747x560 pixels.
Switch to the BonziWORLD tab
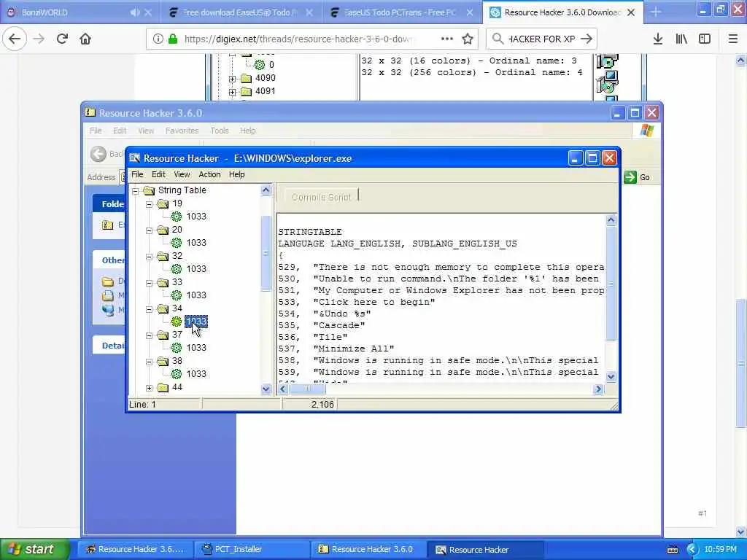tap(66, 12)
